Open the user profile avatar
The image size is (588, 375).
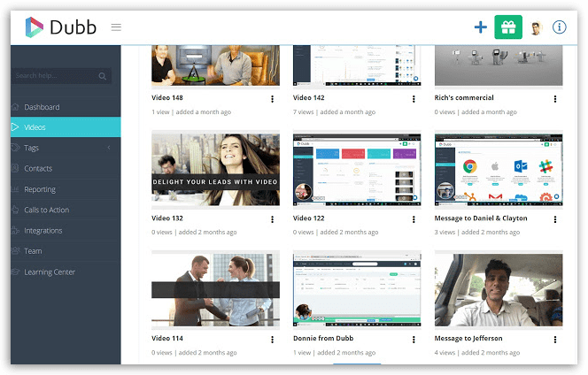[536, 27]
